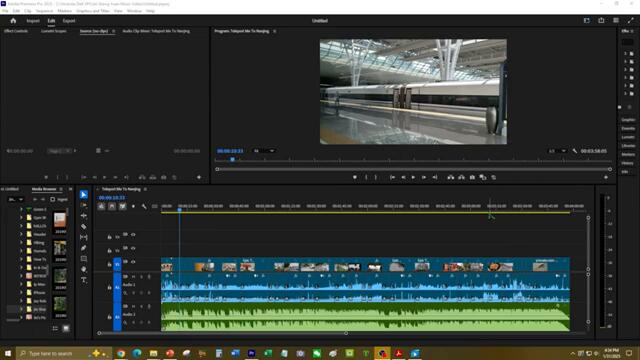Image resolution: width=640 pixels, height=360 pixels.
Task: Go to the Import page
Action: (33, 21)
